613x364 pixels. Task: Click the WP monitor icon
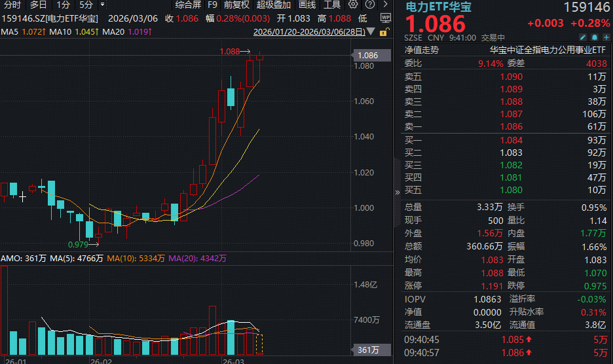(386, 16)
